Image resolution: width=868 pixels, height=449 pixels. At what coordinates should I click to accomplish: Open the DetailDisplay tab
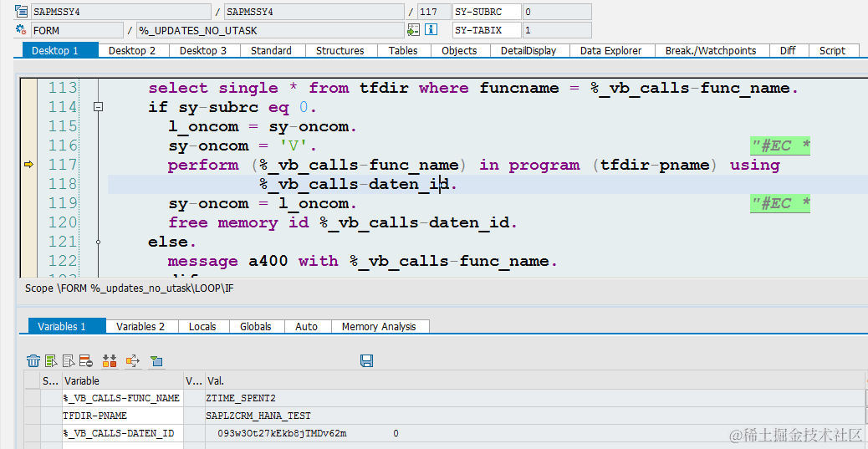(528, 50)
